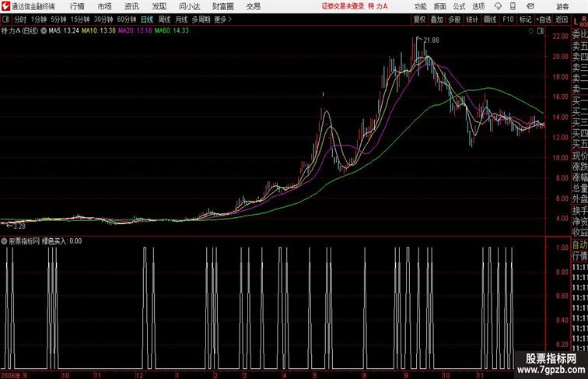The image size is (588, 379).
Task: Click the 标记 mark button
Action: coord(525,19)
